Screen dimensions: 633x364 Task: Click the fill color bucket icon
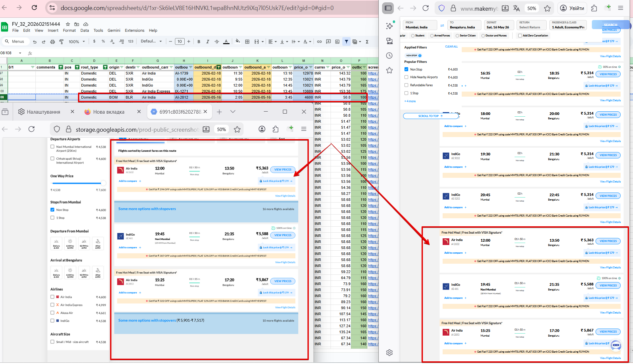pos(238,41)
